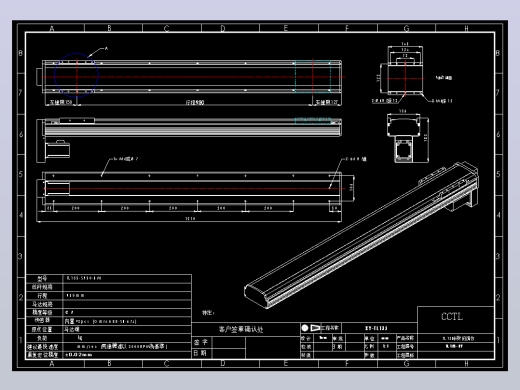This screenshot has height=390, width=520.
Task: Click the CCTL company name in title block
Action: point(452,316)
